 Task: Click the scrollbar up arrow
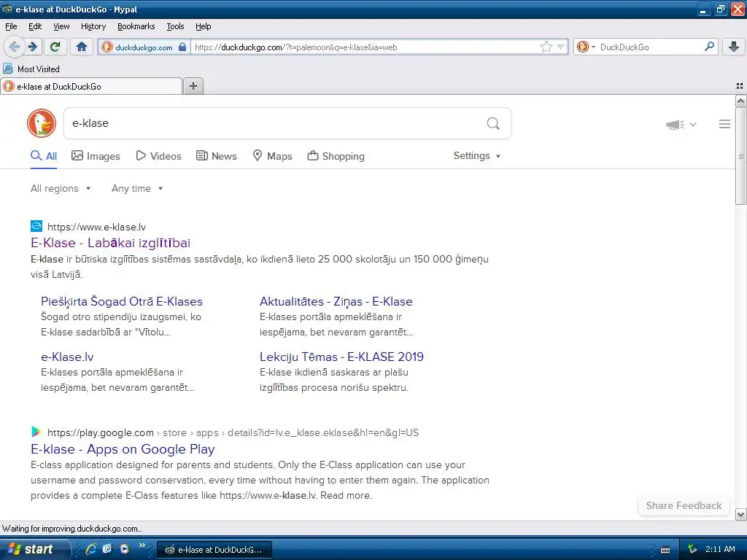click(741, 101)
